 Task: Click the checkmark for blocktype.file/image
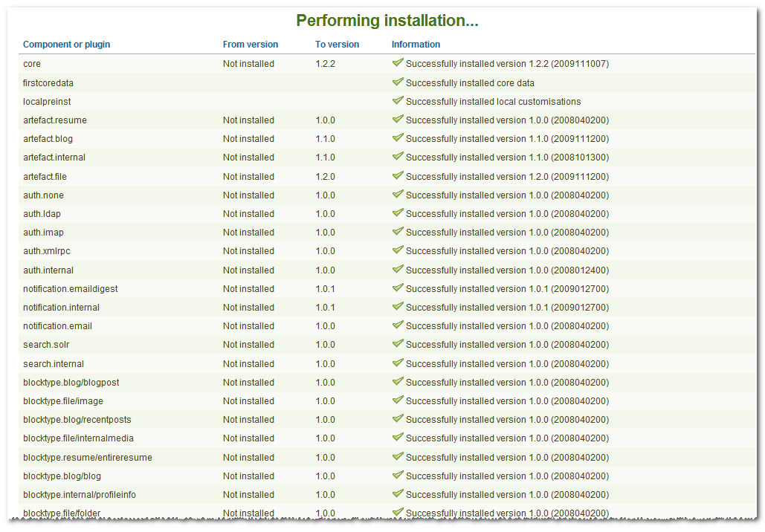398,399
